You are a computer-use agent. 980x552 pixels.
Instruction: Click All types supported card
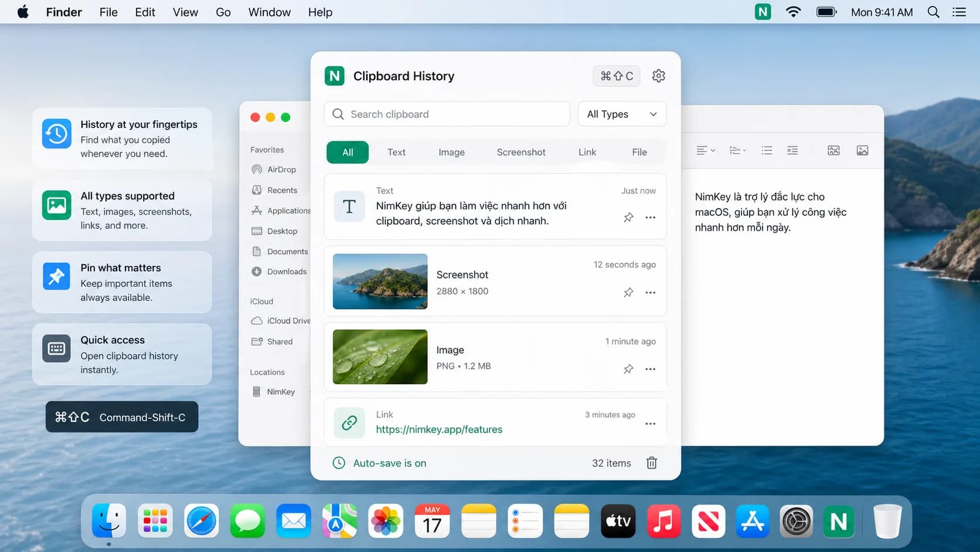tap(122, 210)
